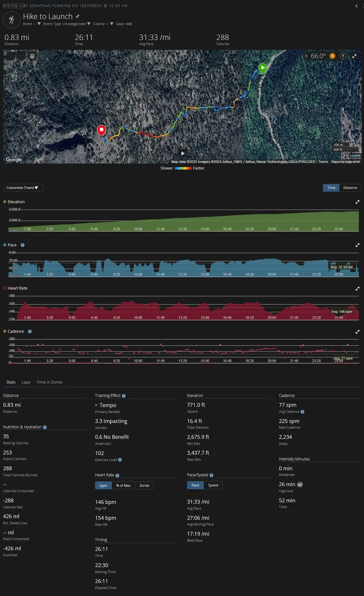Expand Elevation chart to full screen

357,202
